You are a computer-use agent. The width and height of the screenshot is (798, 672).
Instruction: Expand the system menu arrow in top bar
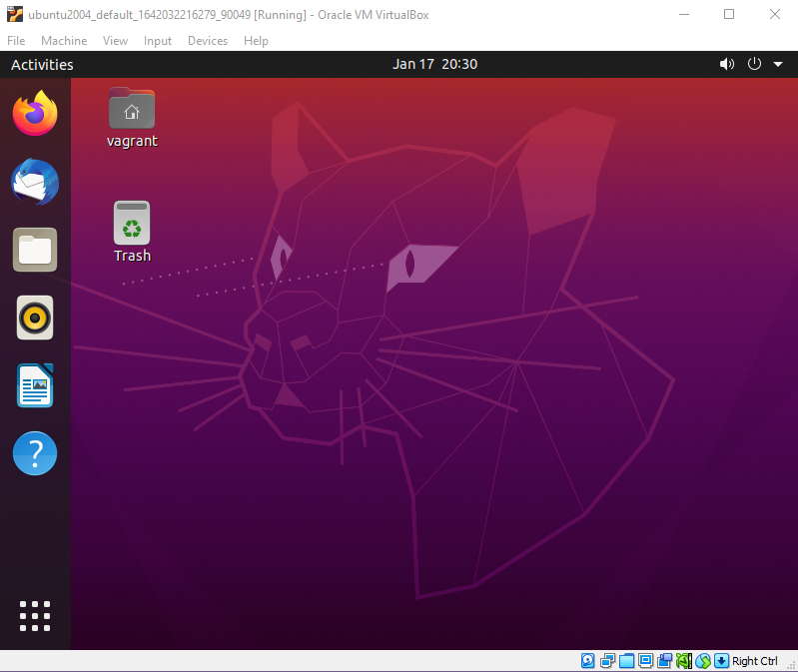(777, 64)
